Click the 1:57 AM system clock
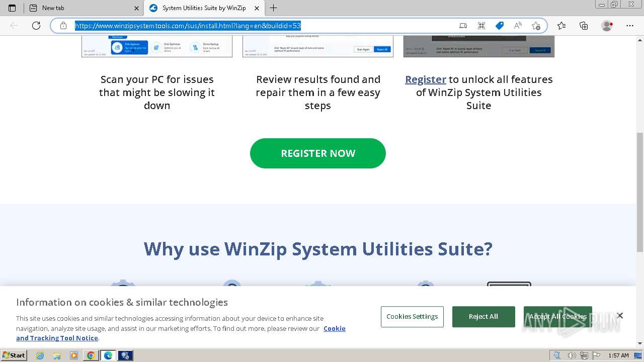644x362 pixels. click(x=618, y=355)
